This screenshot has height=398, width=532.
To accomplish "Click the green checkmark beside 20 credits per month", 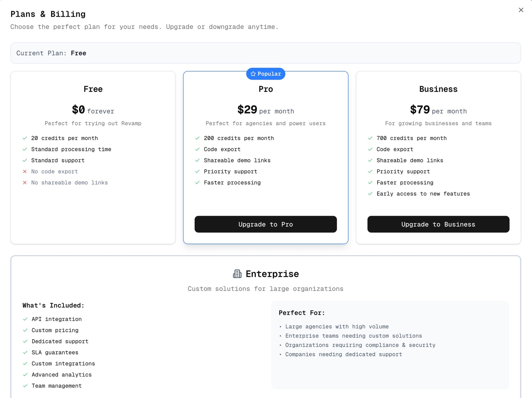I will 25,138.
